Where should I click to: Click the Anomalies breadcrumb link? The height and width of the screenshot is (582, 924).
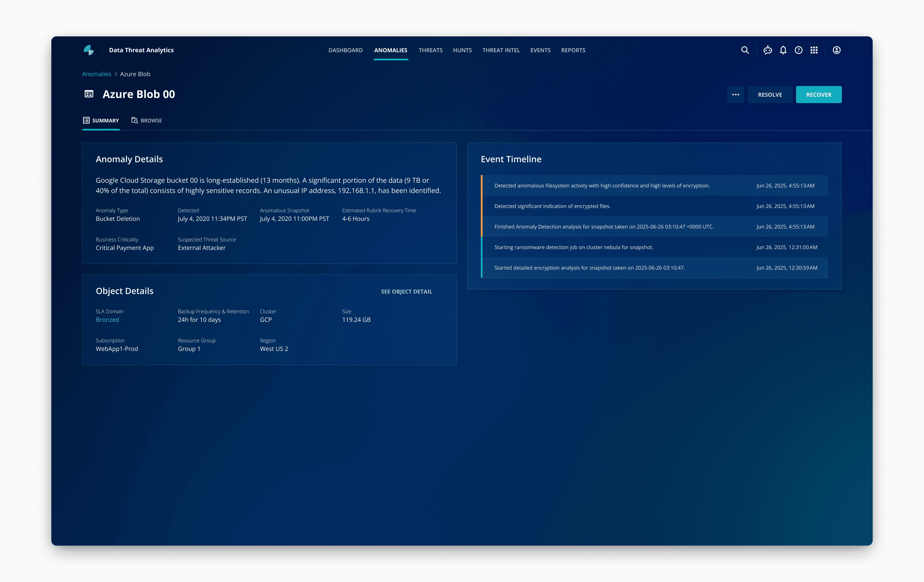[x=96, y=74]
